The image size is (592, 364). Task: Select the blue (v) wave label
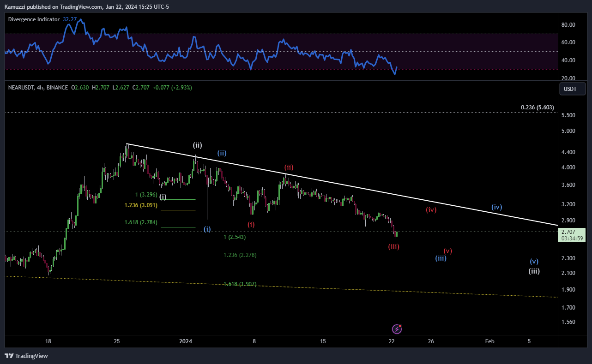[534, 261]
